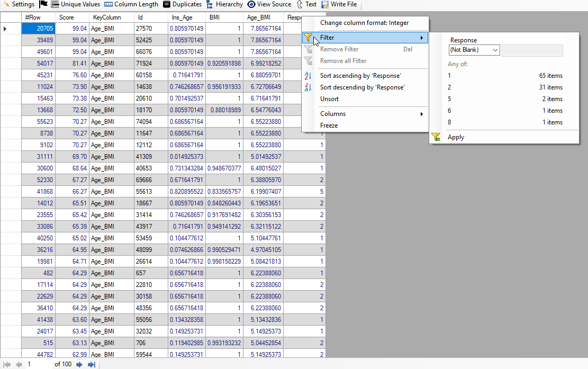Click View Source in toolbar

[269, 4]
